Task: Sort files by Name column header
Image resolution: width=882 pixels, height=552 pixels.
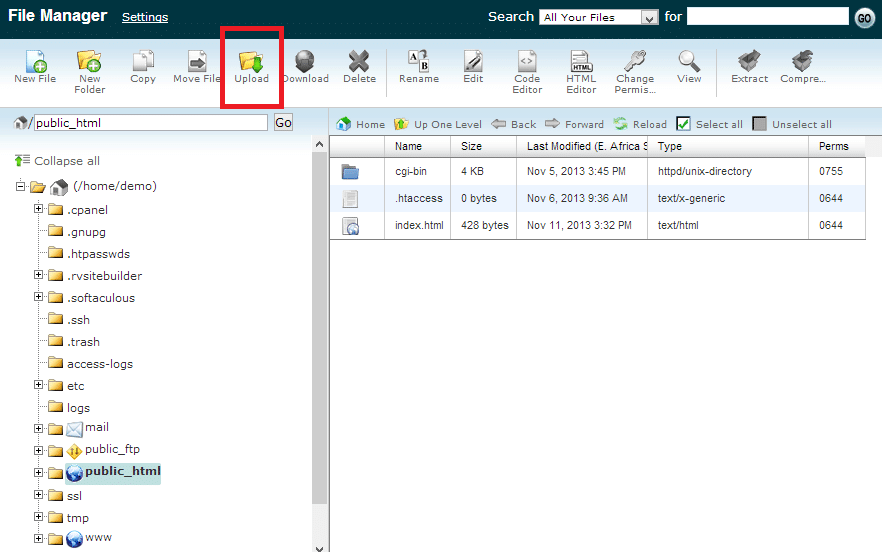Action: pyautogui.click(x=408, y=146)
